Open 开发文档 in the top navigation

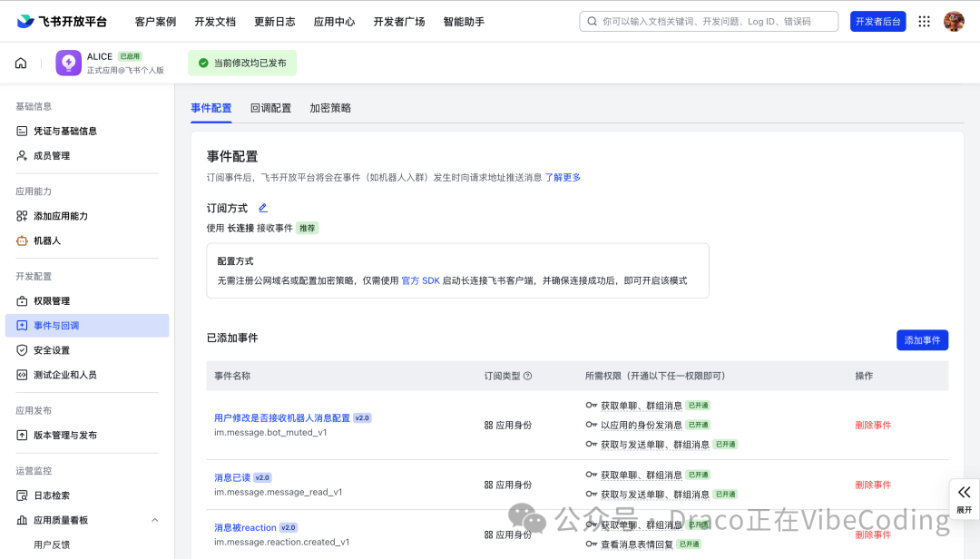215,21
